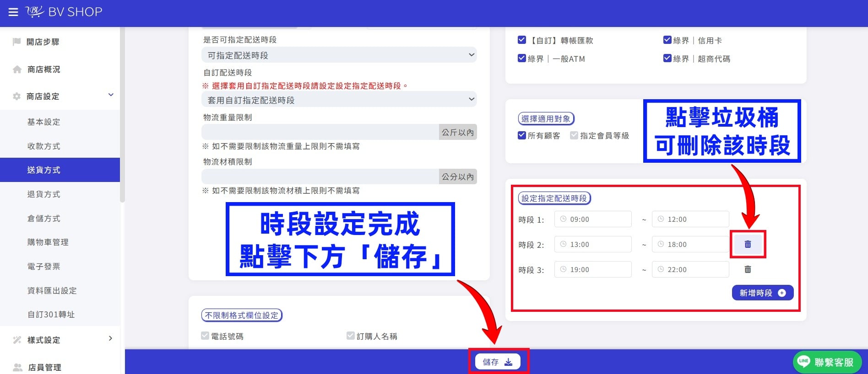This screenshot has height=374, width=868.
Task: Delete 時段 3 with its trash icon
Action: tap(748, 269)
